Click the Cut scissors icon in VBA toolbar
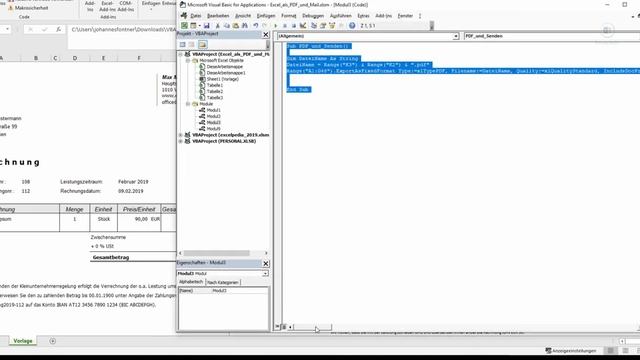Image resolution: width=640 pixels, height=360 pixels. [218, 26]
